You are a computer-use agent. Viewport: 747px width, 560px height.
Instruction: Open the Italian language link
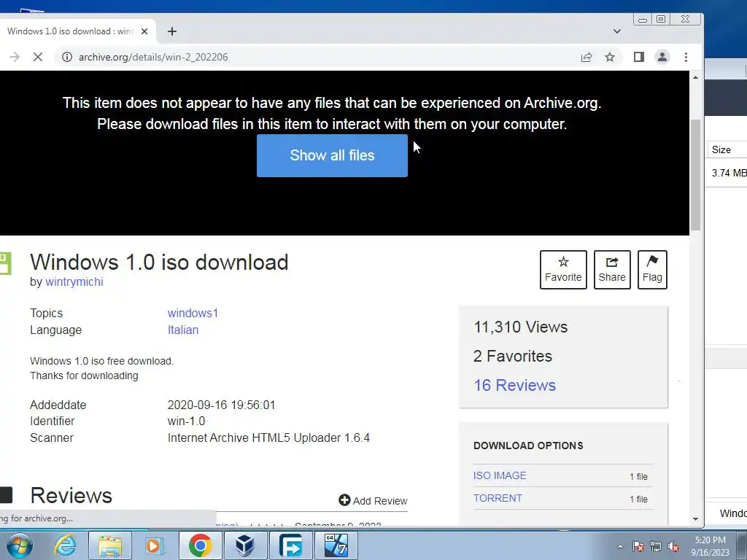tap(183, 330)
